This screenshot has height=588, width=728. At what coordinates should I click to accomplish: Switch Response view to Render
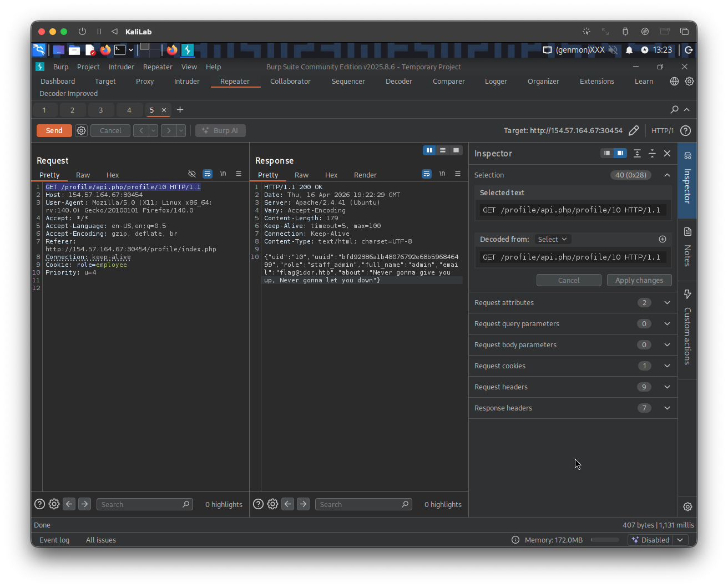[365, 175]
